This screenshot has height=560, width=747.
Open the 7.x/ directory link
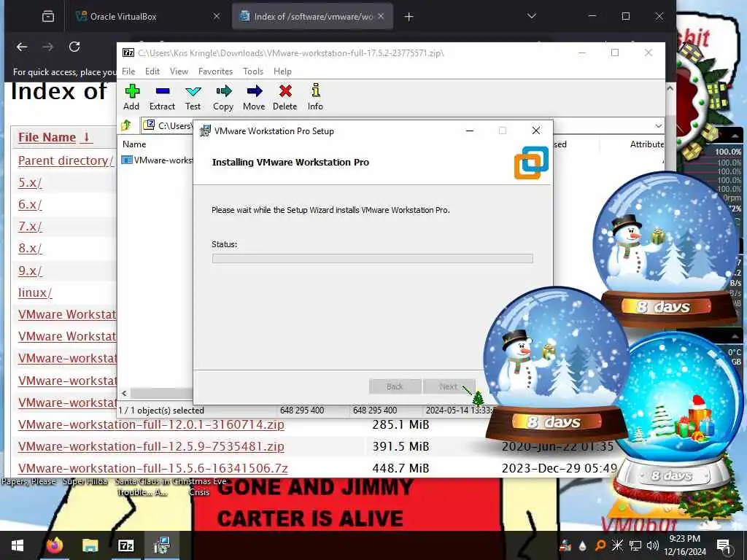pos(30,226)
